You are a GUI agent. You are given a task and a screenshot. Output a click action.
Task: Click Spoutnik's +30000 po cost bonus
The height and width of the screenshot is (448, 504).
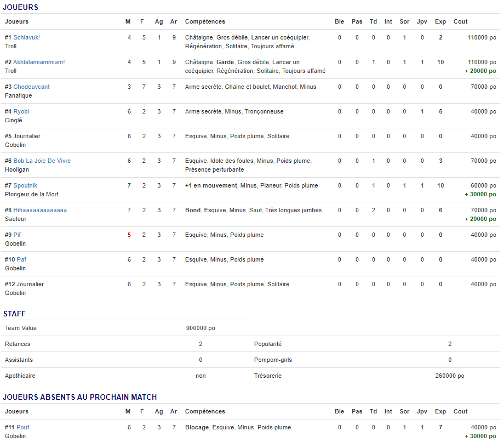480,194
